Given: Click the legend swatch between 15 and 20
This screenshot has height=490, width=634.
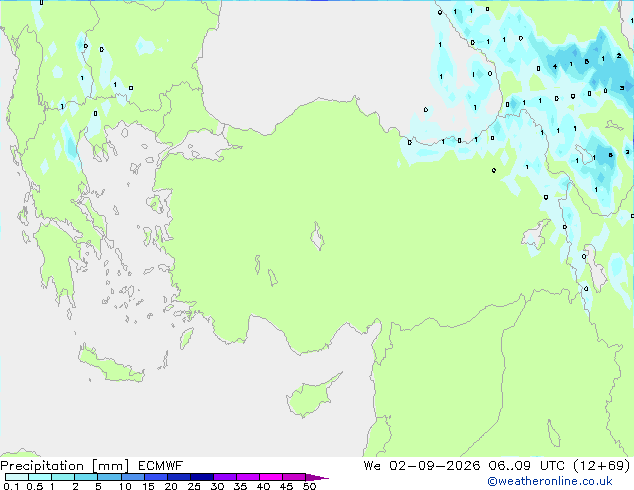Looking at the screenshot, I should pyautogui.click(x=156, y=477).
